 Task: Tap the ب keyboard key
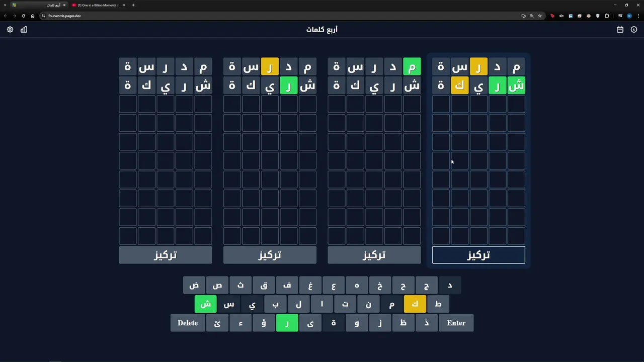click(x=275, y=304)
